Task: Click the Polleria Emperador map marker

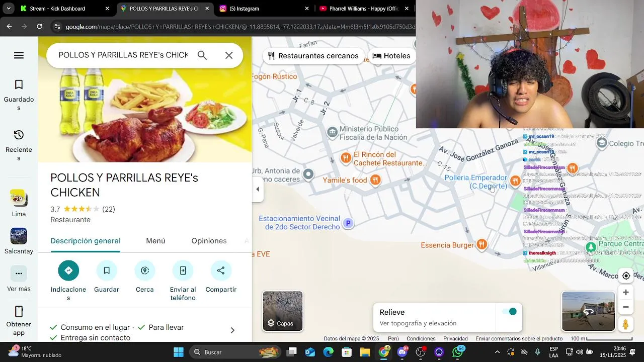Action: (x=515, y=181)
